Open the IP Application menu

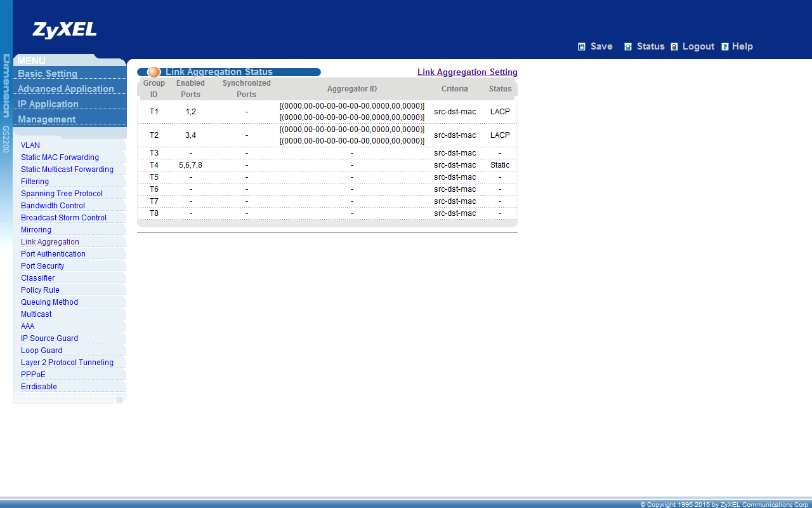point(48,104)
